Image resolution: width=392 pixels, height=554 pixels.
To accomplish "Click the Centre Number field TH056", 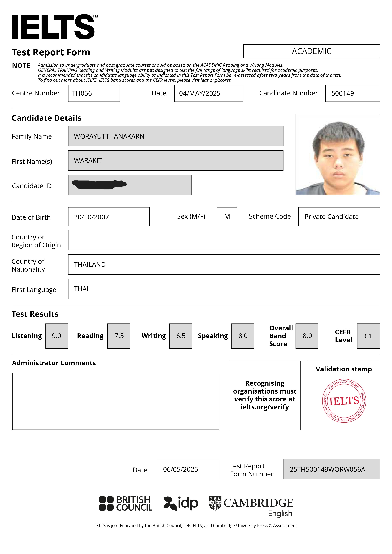I will [x=94, y=93].
